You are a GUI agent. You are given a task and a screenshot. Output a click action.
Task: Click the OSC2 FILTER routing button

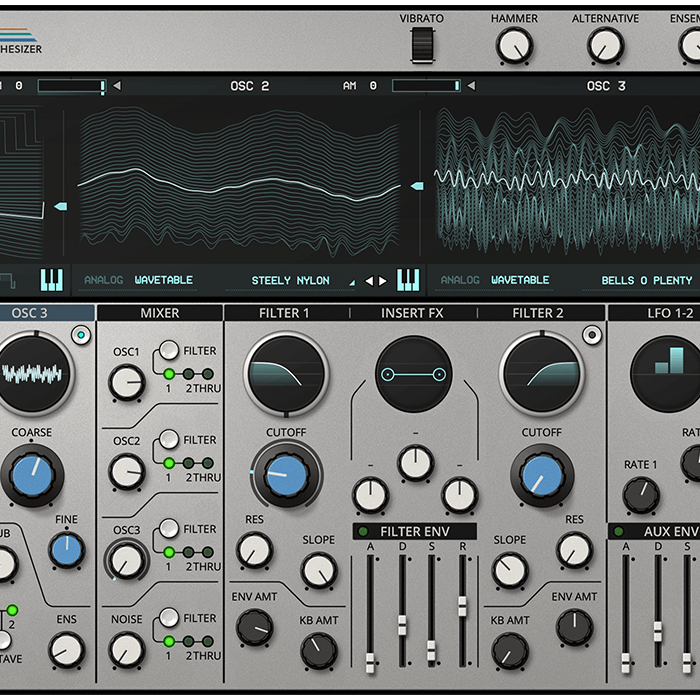point(169,439)
